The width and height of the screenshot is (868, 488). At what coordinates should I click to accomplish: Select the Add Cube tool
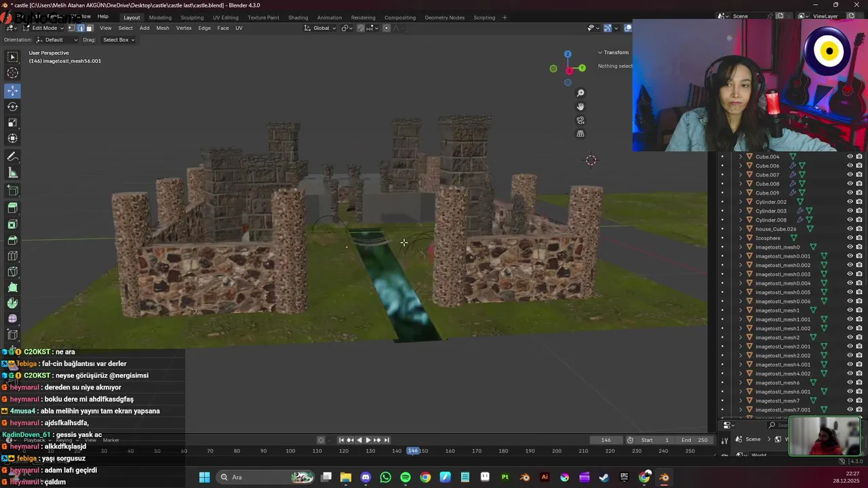(13, 190)
